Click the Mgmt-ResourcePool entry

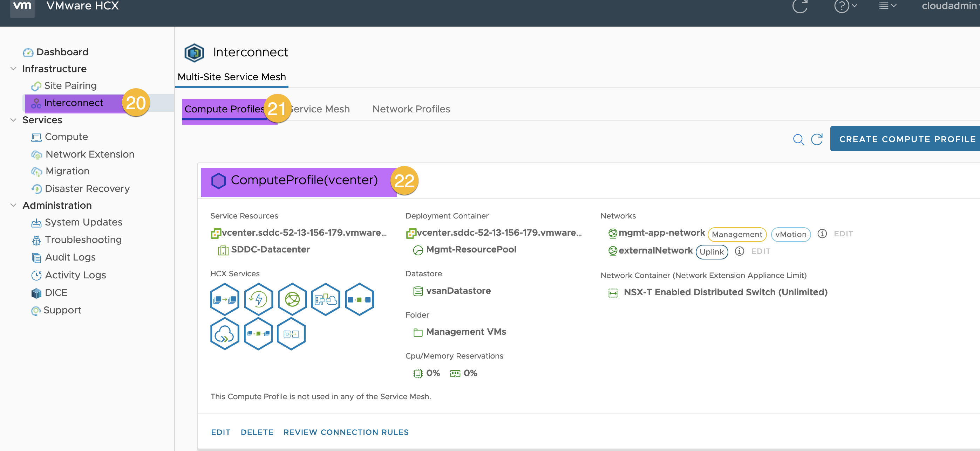464,250
